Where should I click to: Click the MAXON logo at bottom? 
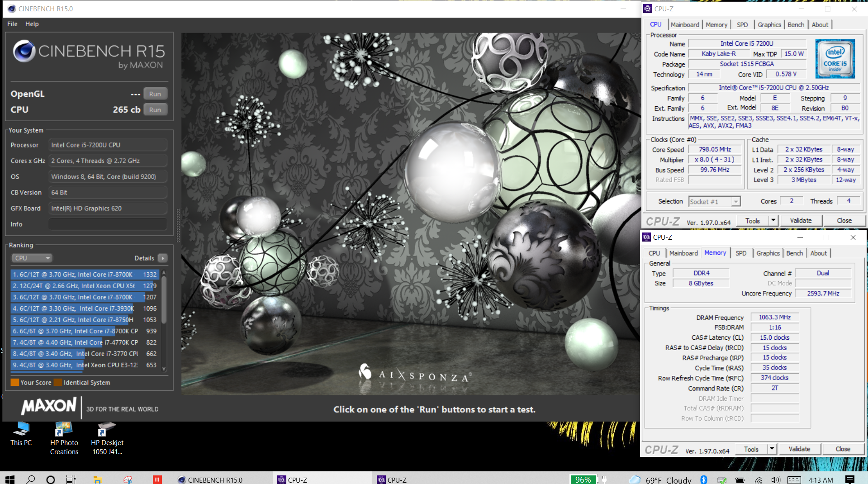click(49, 406)
